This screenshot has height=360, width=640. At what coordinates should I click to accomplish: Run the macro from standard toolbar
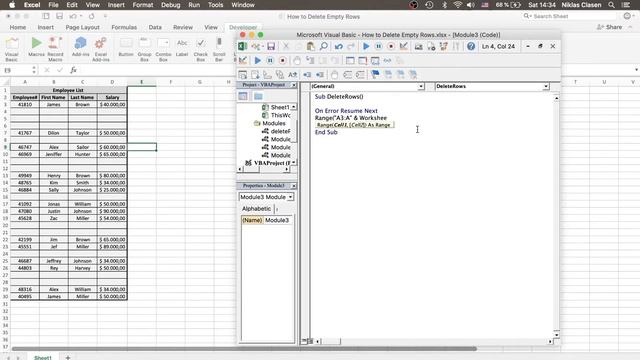(x=366, y=47)
